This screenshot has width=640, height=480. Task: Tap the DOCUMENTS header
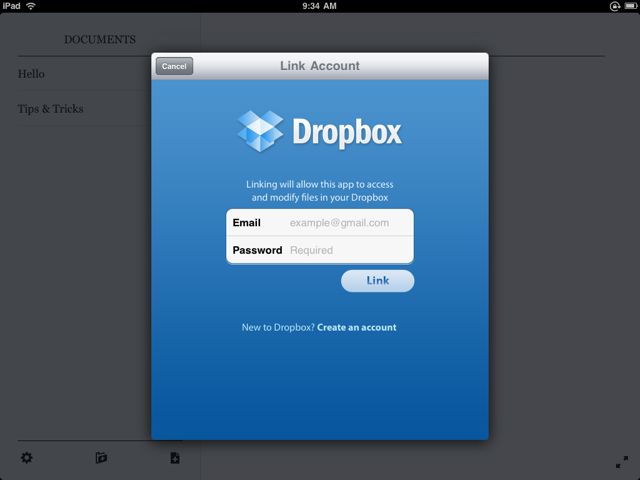click(100, 40)
